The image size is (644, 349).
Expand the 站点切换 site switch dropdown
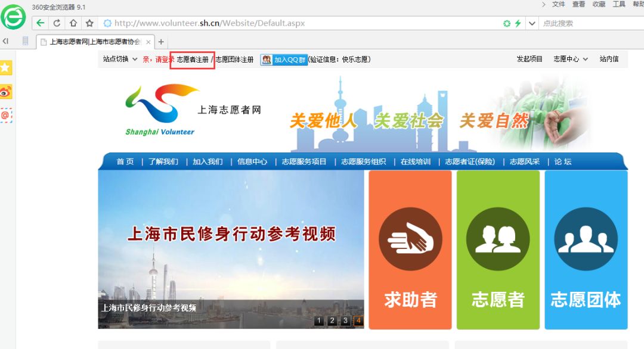tap(120, 60)
